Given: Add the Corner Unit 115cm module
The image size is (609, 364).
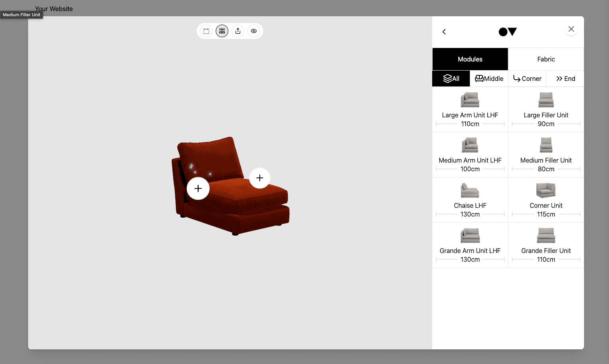Looking at the screenshot, I should [x=546, y=199].
